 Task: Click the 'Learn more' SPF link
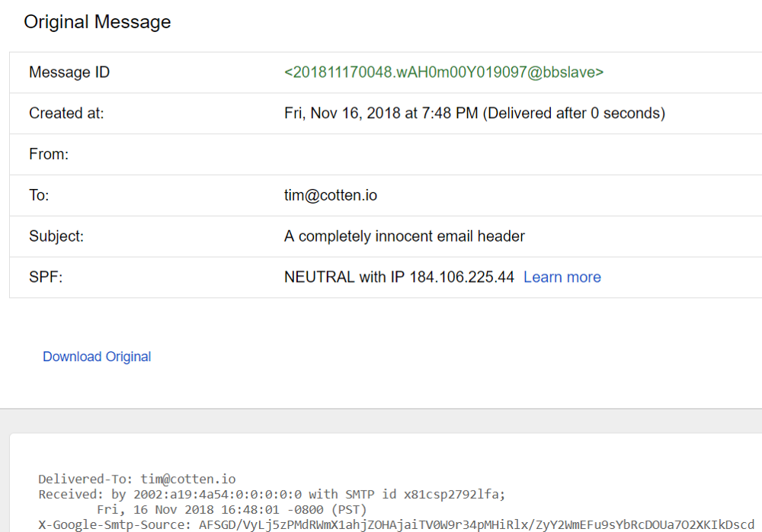point(562,277)
